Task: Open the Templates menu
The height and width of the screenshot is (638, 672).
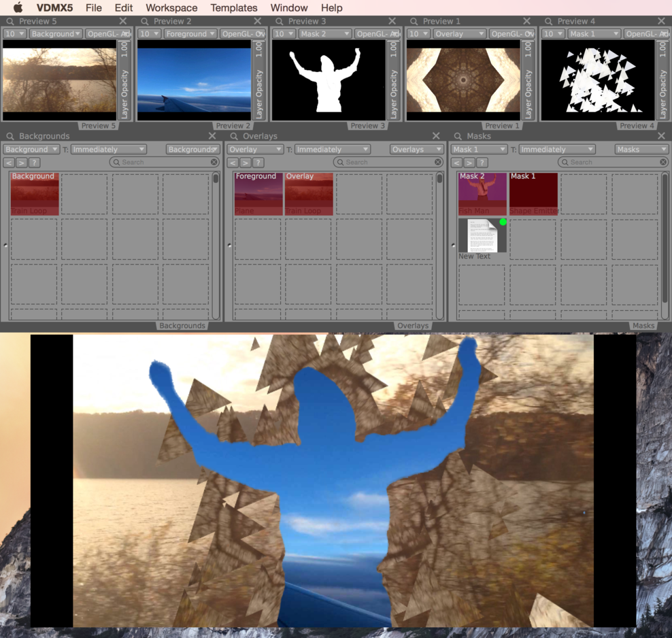Action: pyautogui.click(x=233, y=7)
